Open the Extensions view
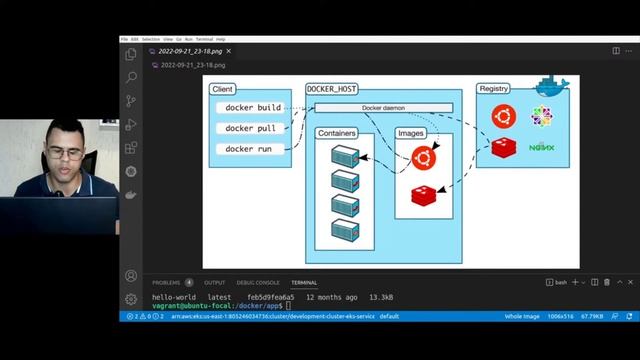This screenshot has height=360, width=640. click(x=131, y=148)
